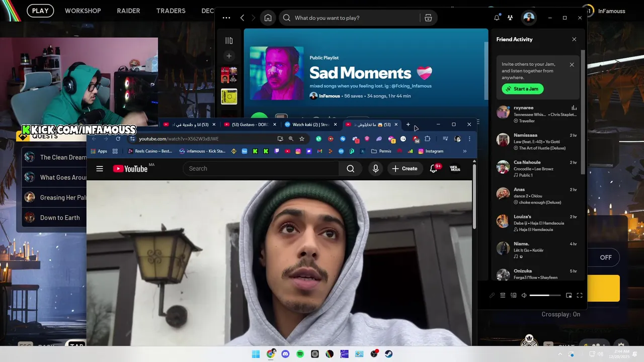Open Csa Nahoule friend activity entry

pyautogui.click(x=537, y=168)
